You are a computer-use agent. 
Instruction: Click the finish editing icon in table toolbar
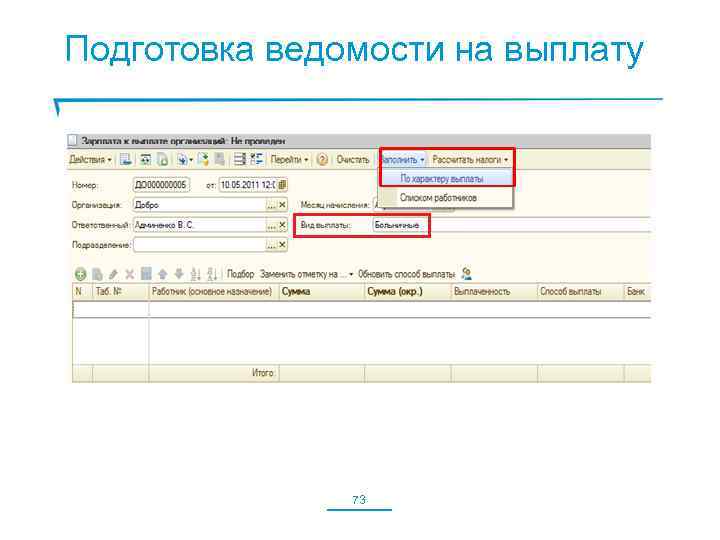(x=146, y=274)
